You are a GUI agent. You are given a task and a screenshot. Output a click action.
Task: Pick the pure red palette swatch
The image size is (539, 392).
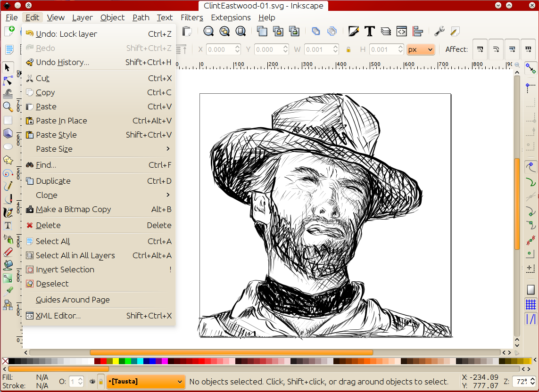coord(103,361)
